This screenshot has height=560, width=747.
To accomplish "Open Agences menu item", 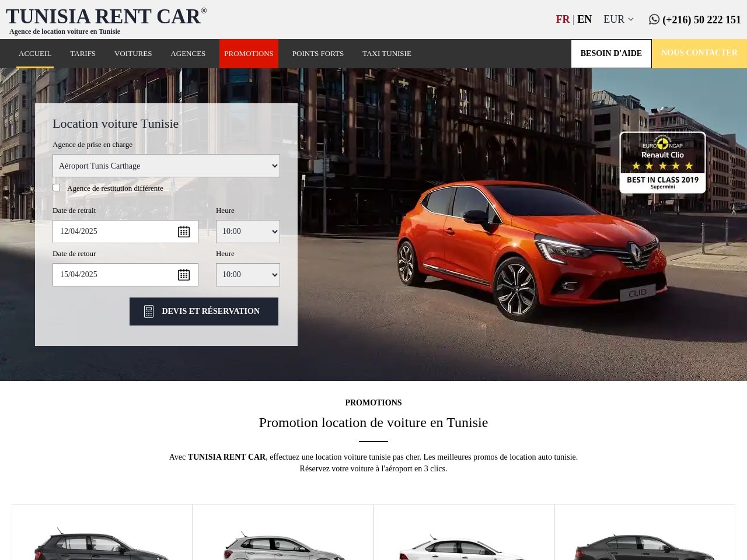I will click(x=188, y=54).
